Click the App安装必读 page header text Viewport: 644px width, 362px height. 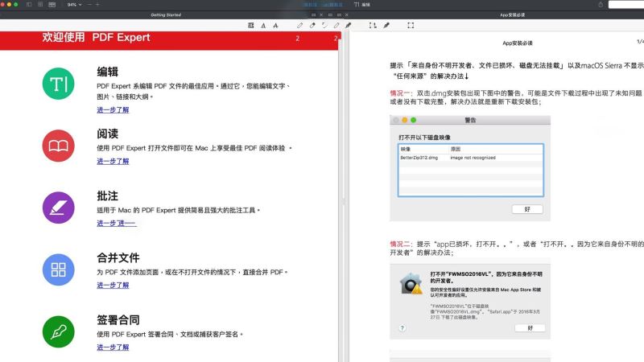tap(518, 43)
